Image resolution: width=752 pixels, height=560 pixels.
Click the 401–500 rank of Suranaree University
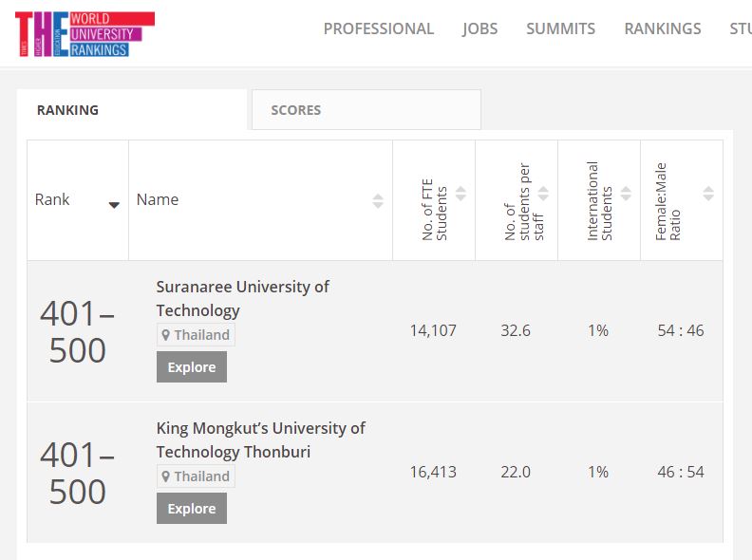pyautogui.click(x=77, y=332)
